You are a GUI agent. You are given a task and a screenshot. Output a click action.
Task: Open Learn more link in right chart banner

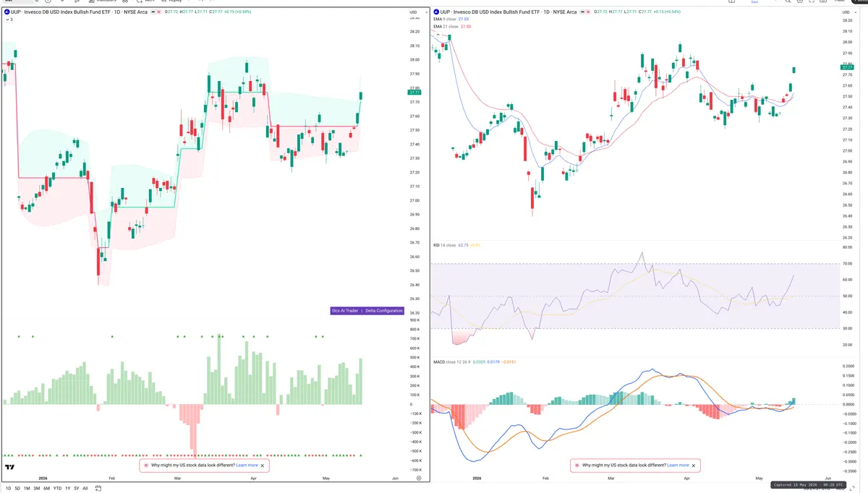(678, 466)
